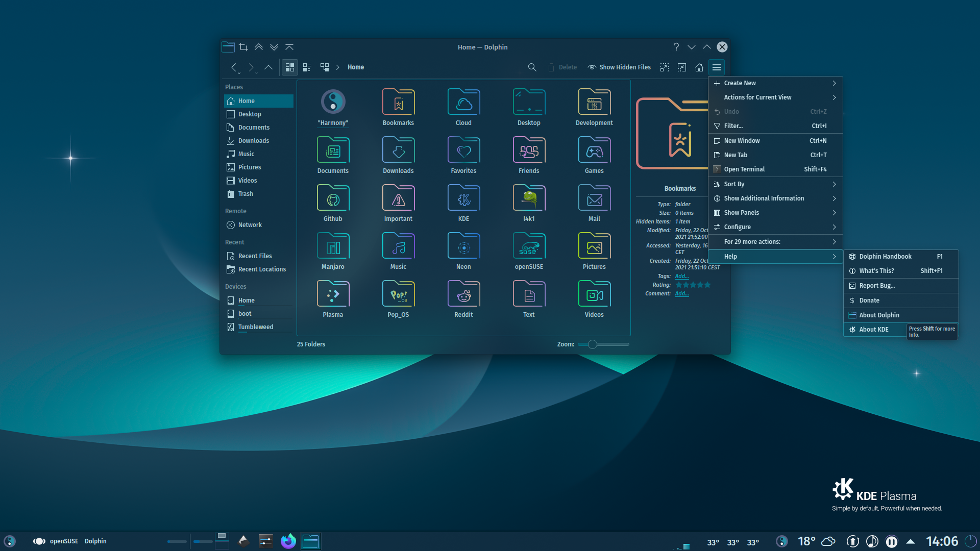Open the Important warning folder
This screenshot has width=980, height=551.
[x=398, y=197]
